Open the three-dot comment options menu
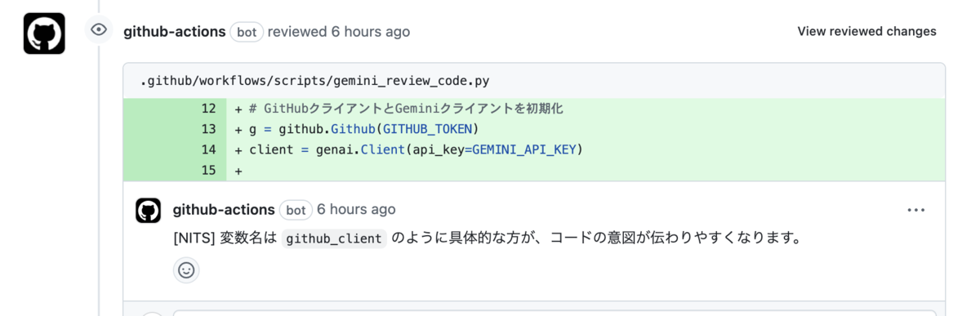980x316 pixels. 916,211
